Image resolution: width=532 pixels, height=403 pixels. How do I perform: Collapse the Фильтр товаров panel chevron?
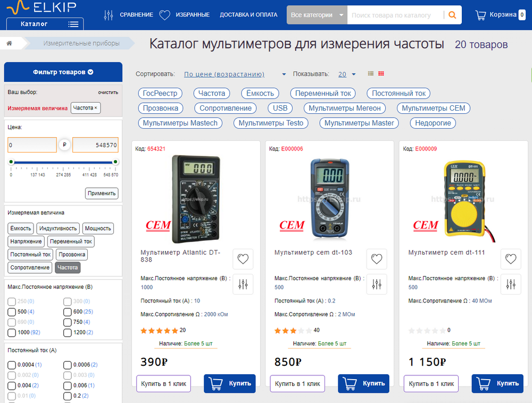[89, 72]
